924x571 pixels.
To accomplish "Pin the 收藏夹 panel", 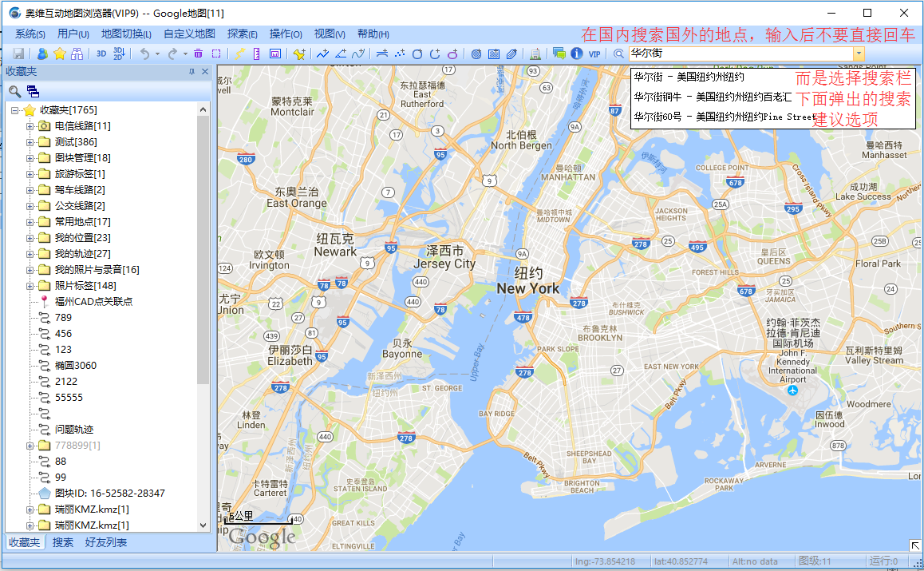I will click(192, 71).
